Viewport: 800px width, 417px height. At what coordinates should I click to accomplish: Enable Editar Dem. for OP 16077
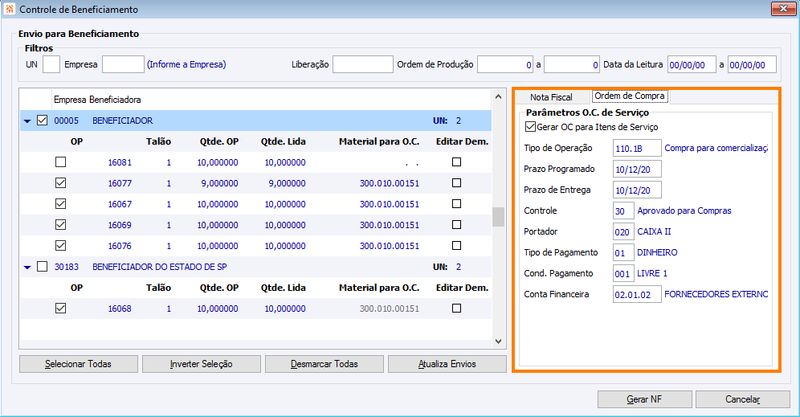[457, 183]
